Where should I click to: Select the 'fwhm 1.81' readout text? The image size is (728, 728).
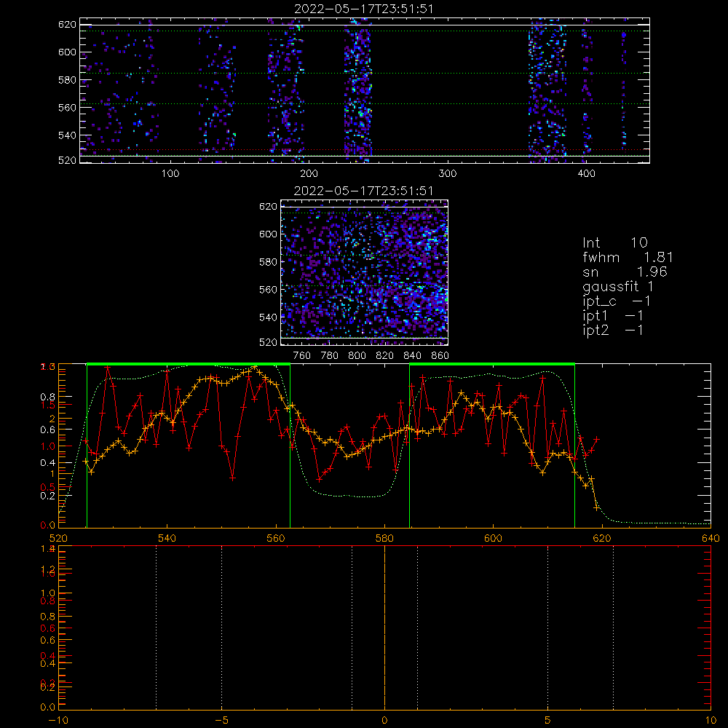[628, 257]
